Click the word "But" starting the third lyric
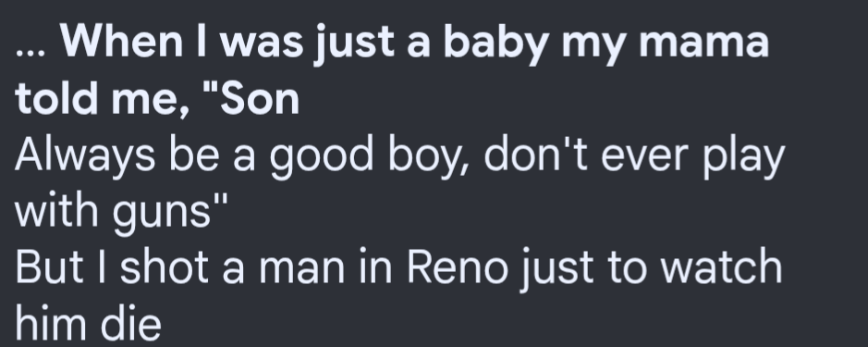Image resolution: width=868 pixels, height=347 pixels. [x=49, y=266]
